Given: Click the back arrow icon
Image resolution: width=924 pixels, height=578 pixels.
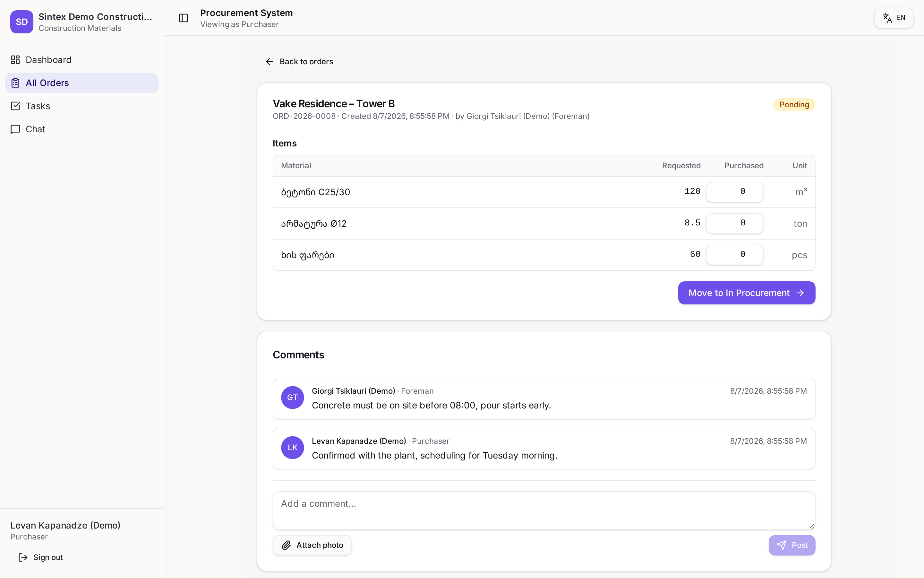Looking at the screenshot, I should click(269, 62).
